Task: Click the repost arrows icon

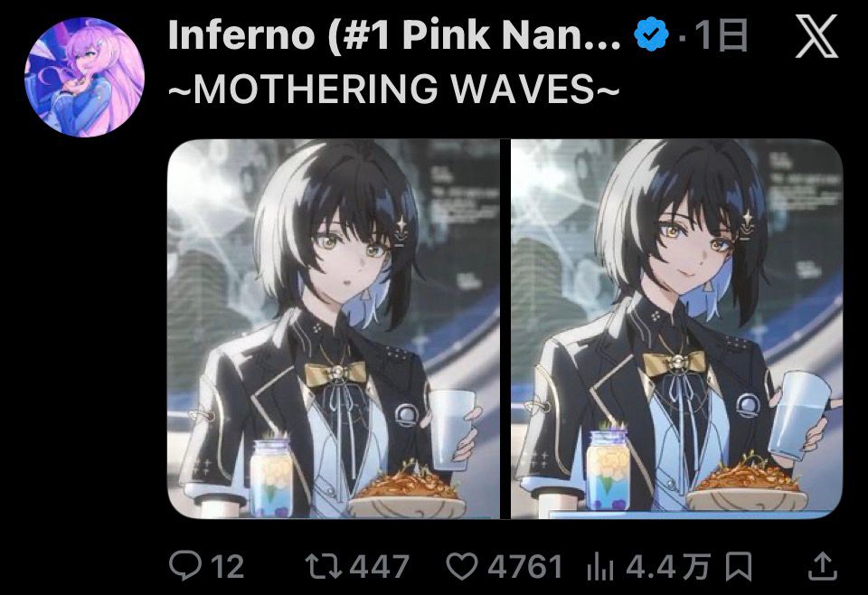Action: pos(325,567)
